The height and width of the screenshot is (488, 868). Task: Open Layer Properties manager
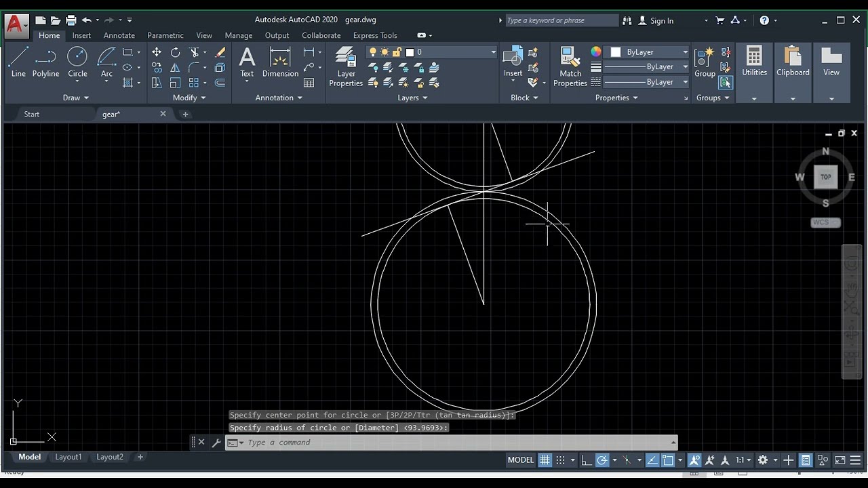coord(346,66)
